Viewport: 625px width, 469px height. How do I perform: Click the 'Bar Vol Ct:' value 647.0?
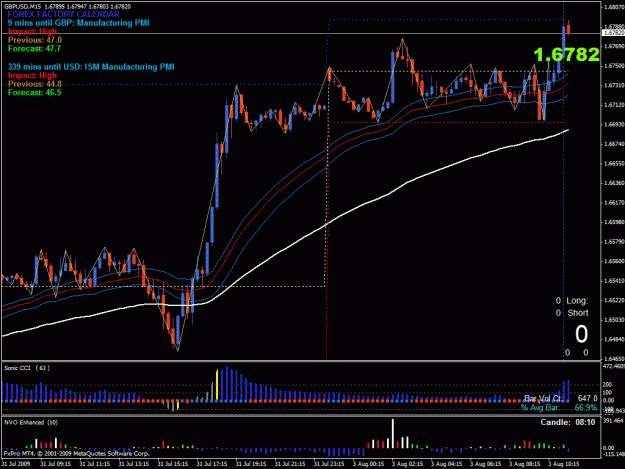tap(587, 398)
